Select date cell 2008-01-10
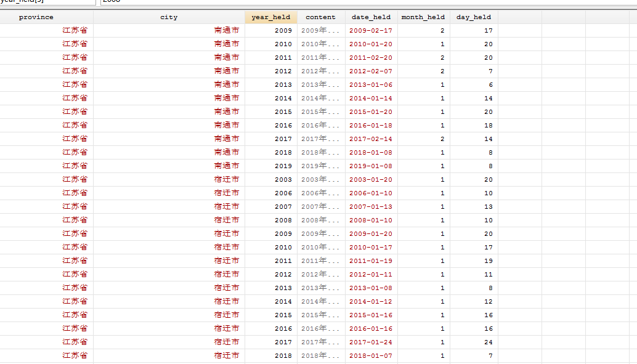 coord(371,220)
